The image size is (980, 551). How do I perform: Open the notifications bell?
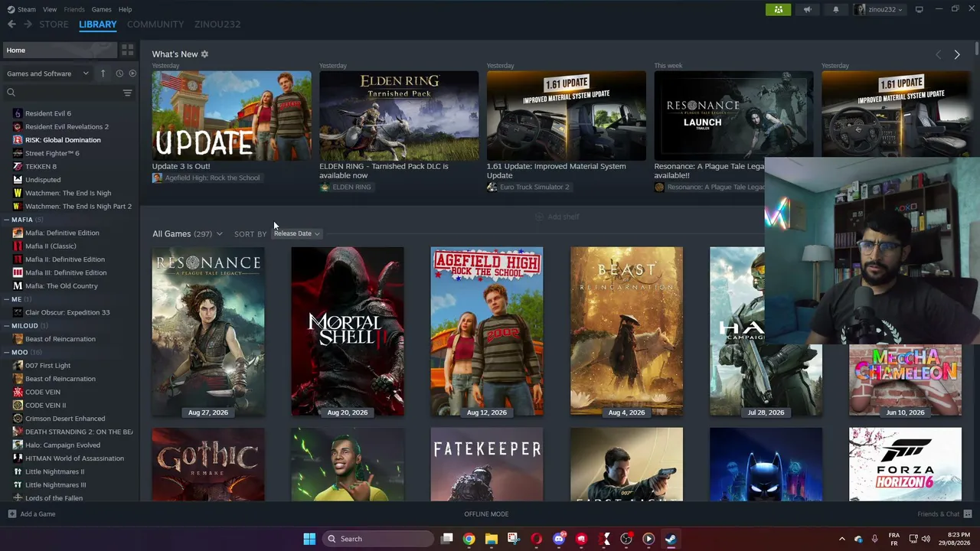(836, 9)
